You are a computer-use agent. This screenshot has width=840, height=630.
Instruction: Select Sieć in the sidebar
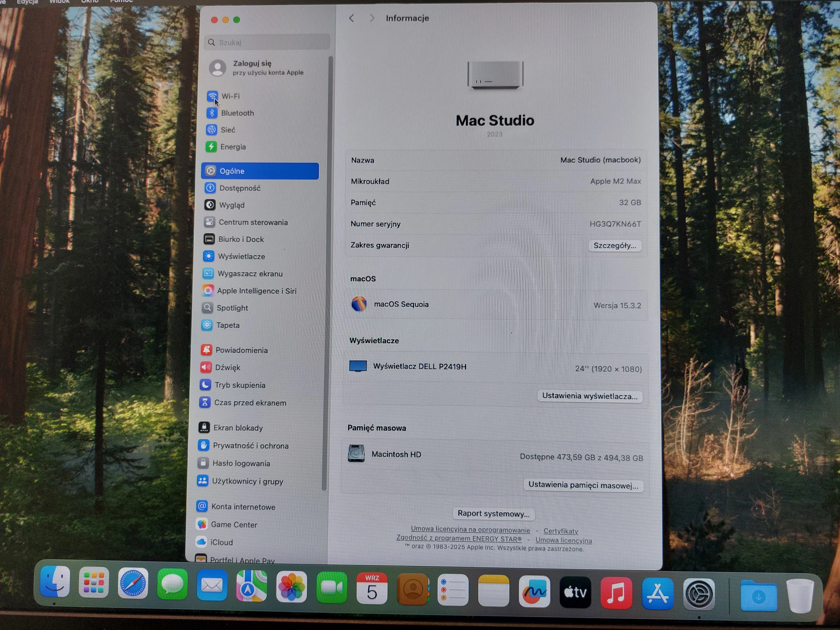221,130
